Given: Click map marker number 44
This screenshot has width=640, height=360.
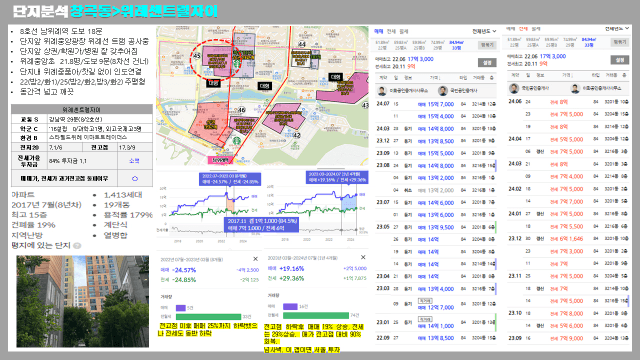Looking at the screenshot, I should (302, 44).
